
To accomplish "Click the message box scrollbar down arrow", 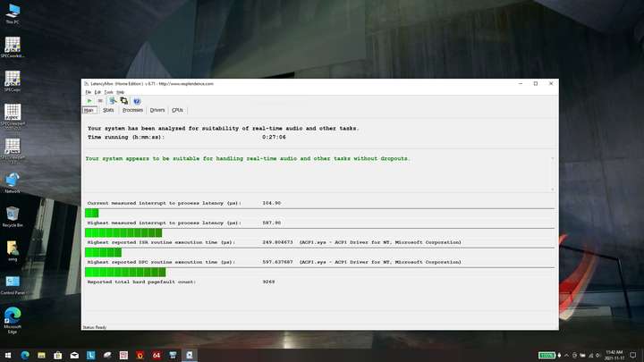I will pyautogui.click(x=553, y=189).
